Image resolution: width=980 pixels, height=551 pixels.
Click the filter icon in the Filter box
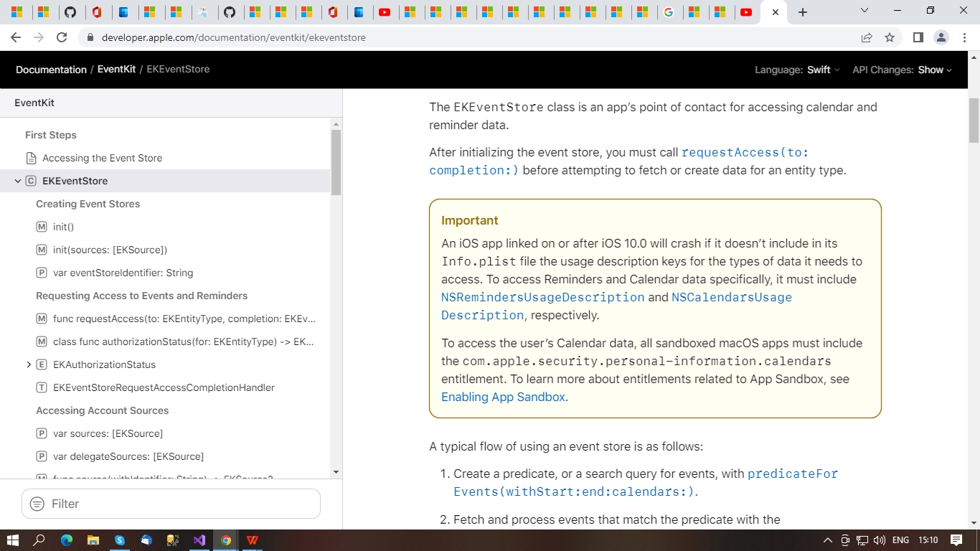point(37,504)
